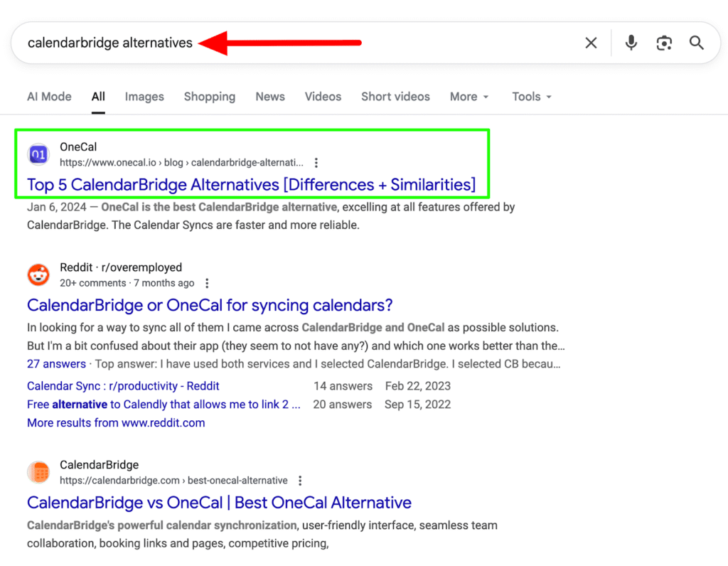Click the OneCal site favicon
This screenshot has width=728, height=566.
(x=38, y=154)
